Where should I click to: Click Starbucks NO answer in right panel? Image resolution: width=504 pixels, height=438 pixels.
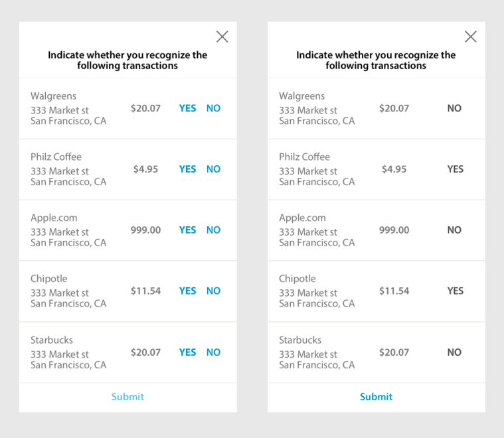coord(454,352)
